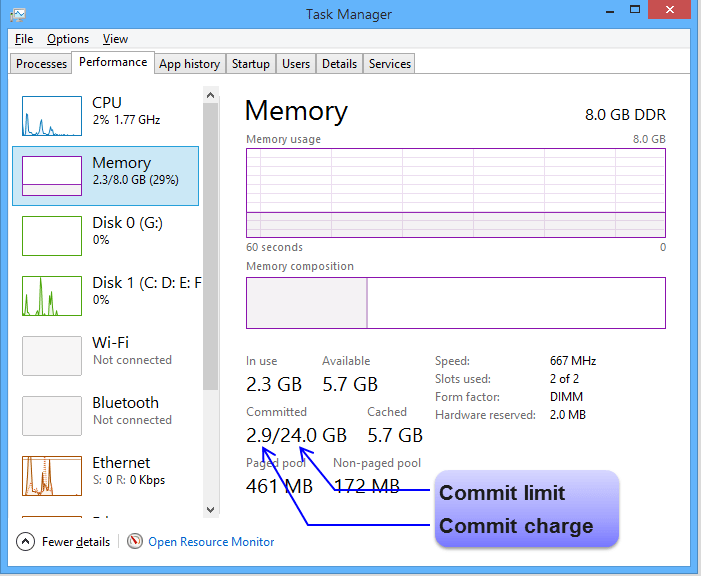
Task: Open Resource Monitor link
Action: [211, 542]
